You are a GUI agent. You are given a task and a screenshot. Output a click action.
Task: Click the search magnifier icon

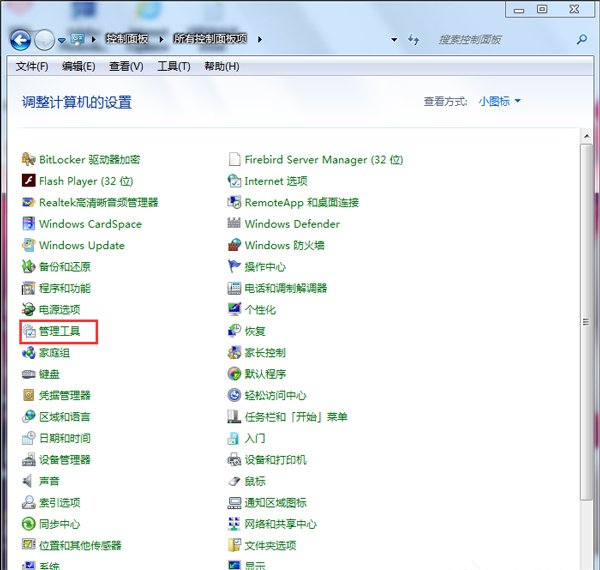582,39
